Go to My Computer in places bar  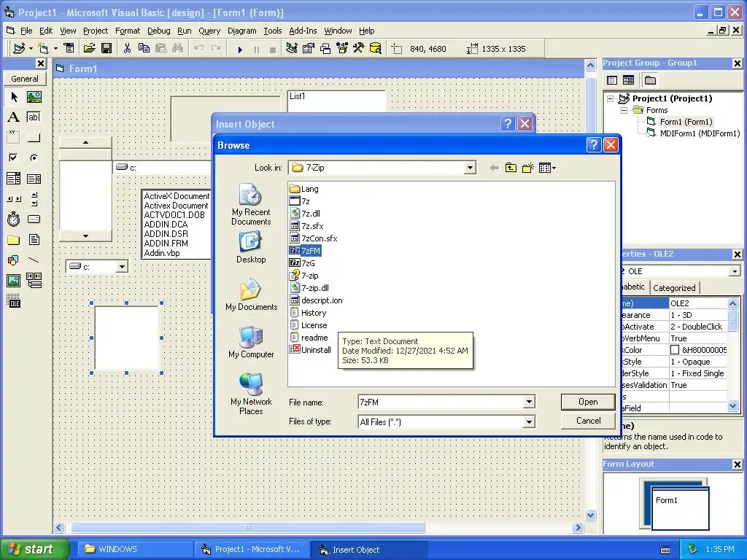click(251, 343)
